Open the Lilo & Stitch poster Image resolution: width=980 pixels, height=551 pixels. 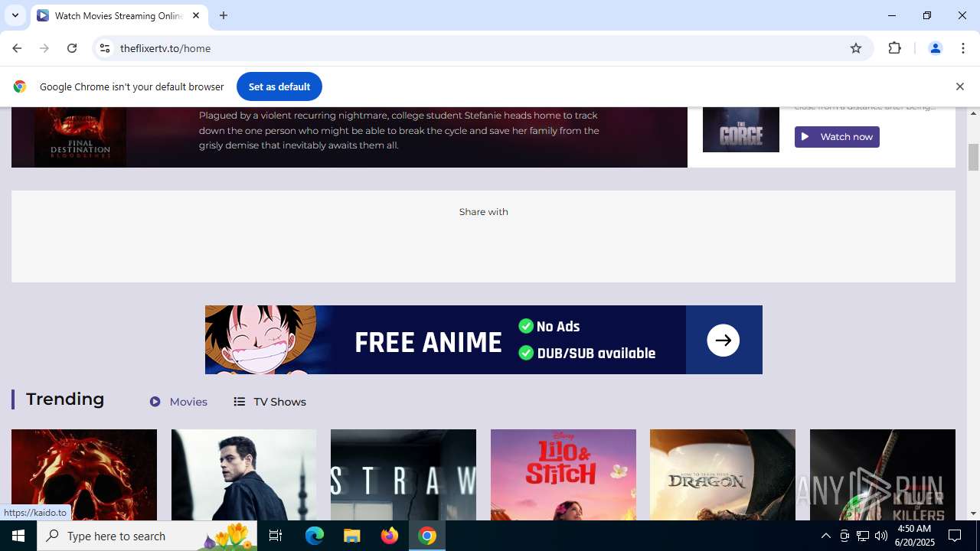pos(563,474)
